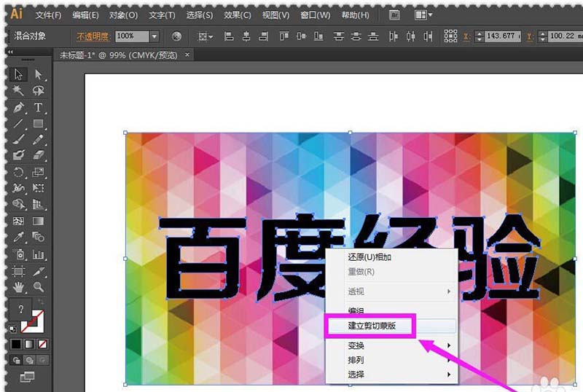Toggle Draw Normal mode

(x=16, y=360)
